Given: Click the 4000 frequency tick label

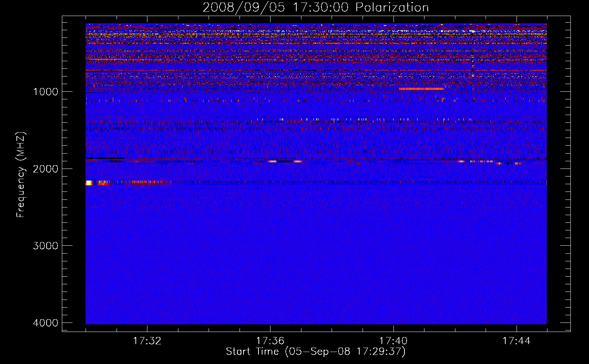Looking at the screenshot, I should 46,323.
